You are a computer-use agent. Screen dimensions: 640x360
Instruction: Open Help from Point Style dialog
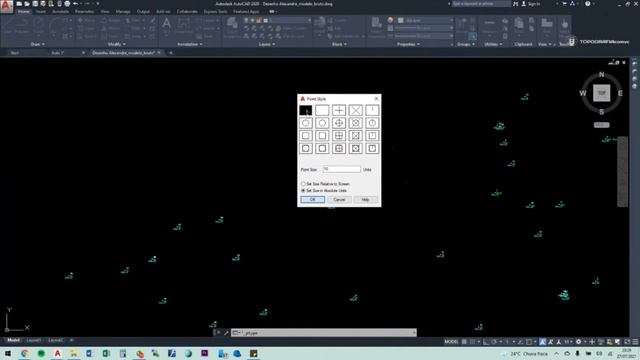(365, 200)
